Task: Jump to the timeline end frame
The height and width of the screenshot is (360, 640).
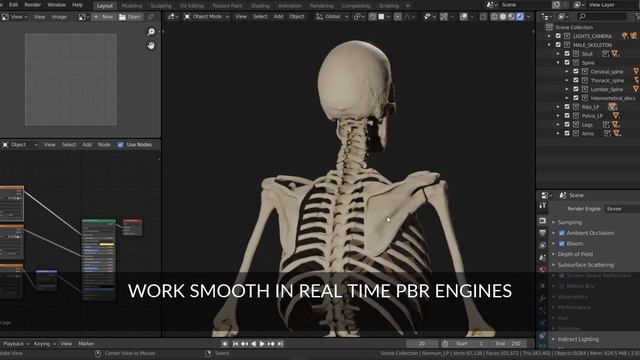Action: [x=280, y=344]
